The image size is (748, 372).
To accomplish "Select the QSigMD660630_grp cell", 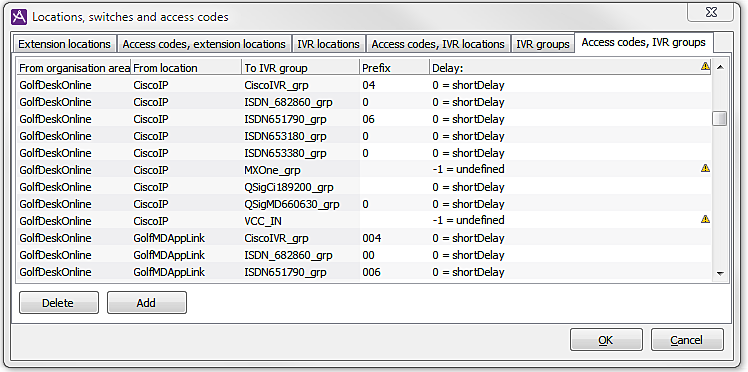I will tap(301, 204).
